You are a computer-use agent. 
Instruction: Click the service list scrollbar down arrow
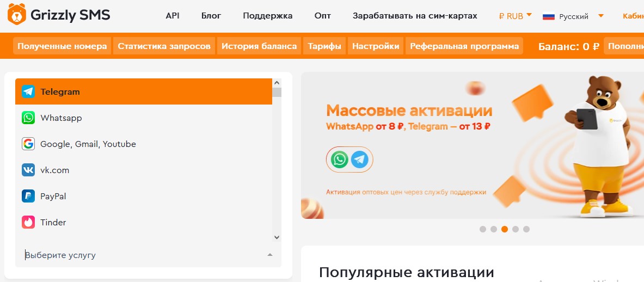point(277,237)
